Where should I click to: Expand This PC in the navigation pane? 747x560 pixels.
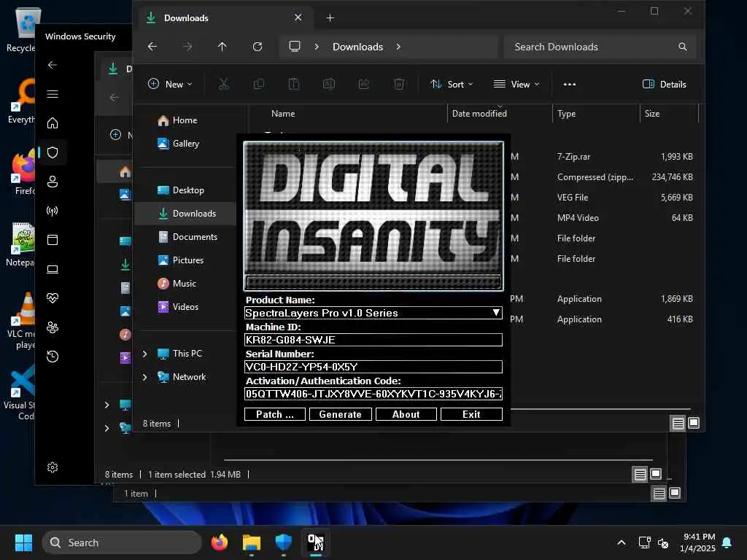tap(145, 354)
